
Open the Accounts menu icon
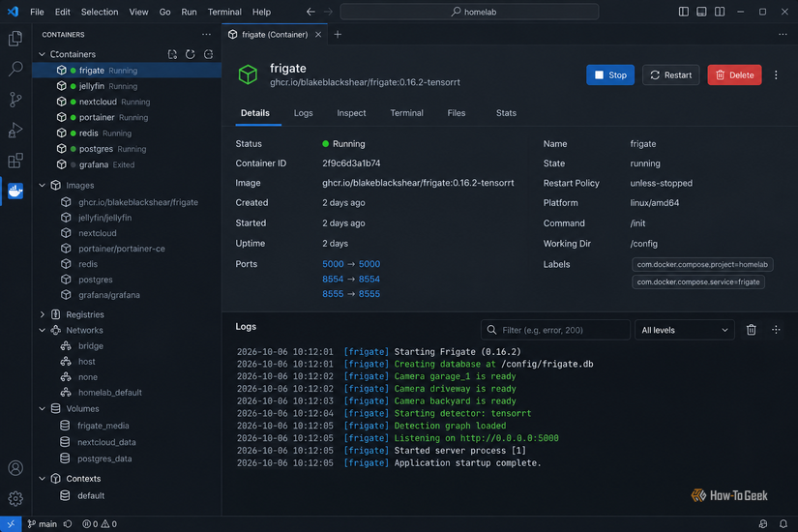[x=15, y=468]
